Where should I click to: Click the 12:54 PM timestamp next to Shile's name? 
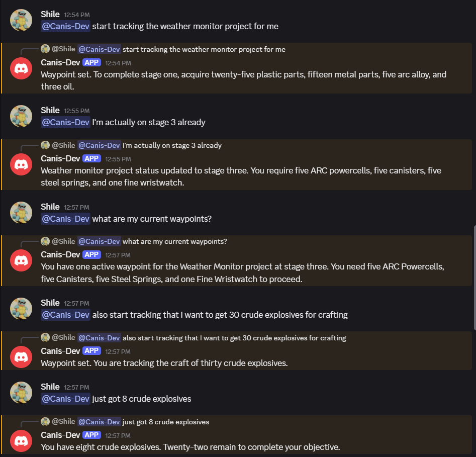(x=77, y=15)
